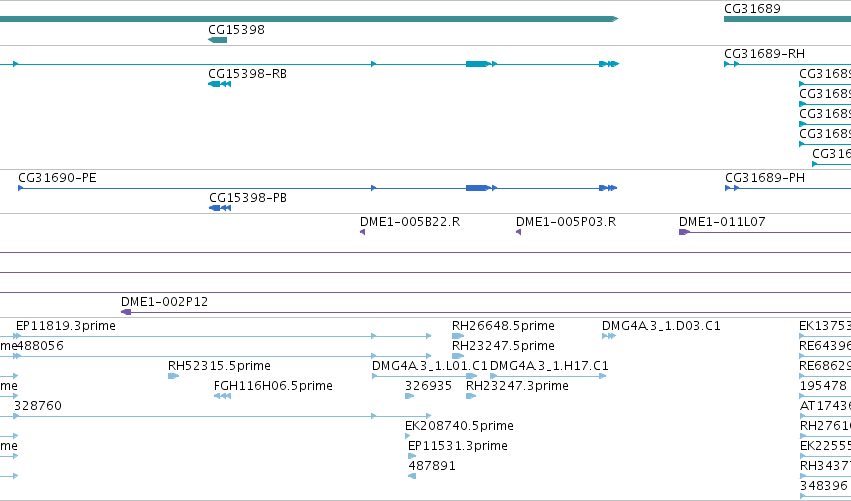The image size is (851, 501).
Task: Select the purple arrowhead under DME1-005B22.R
Action: (x=363, y=232)
